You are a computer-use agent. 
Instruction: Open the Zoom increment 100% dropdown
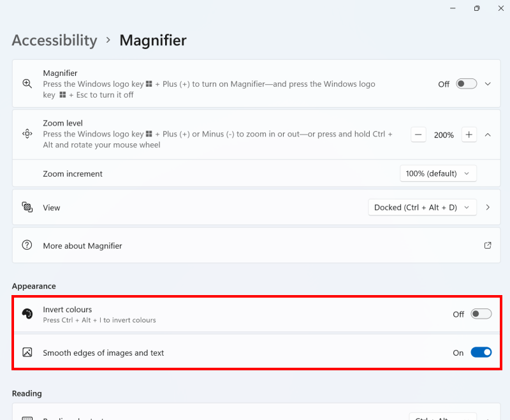438,173
